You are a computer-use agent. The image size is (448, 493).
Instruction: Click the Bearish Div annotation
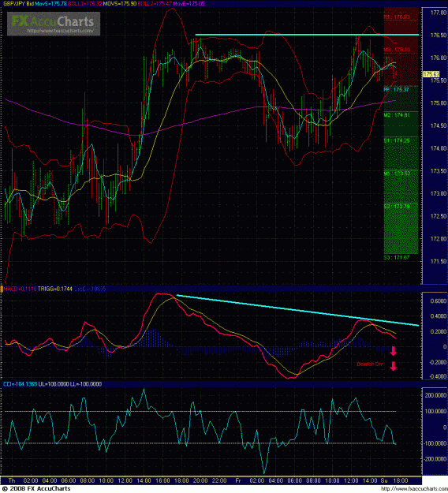[x=370, y=364]
